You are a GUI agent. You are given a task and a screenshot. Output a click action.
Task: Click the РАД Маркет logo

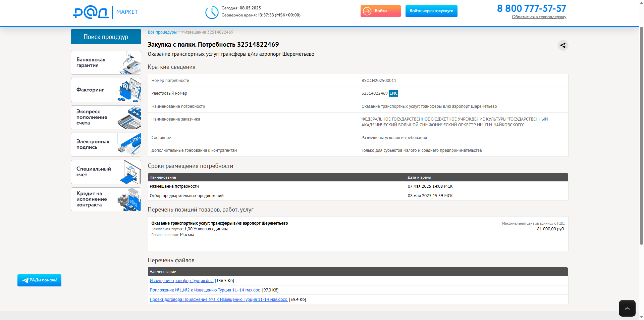pyautogui.click(x=105, y=12)
